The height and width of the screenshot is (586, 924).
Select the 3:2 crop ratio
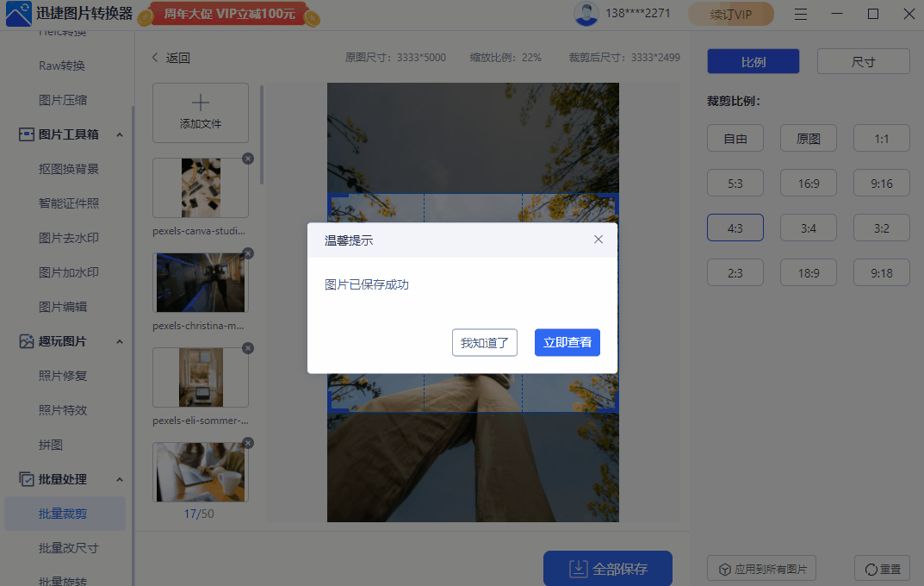(x=882, y=228)
